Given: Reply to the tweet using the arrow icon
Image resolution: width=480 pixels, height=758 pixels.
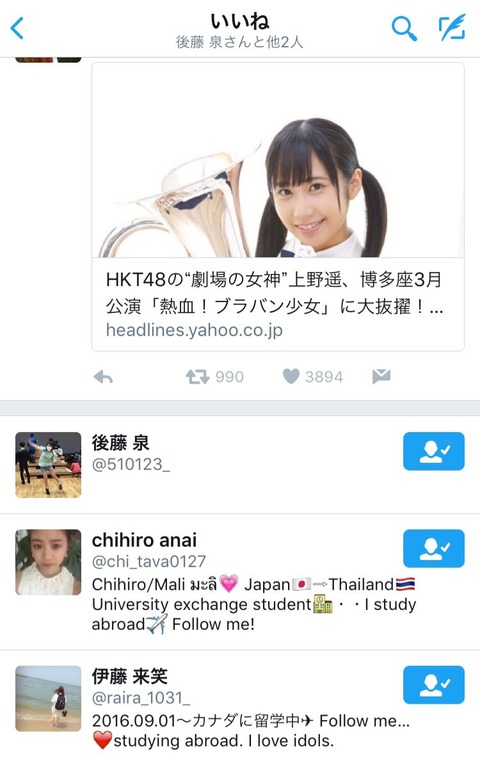Looking at the screenshot, I should click(103, 377).
